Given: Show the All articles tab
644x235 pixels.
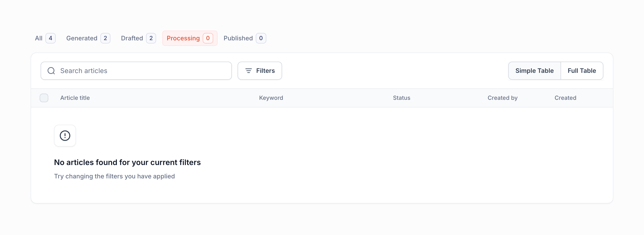Looking at the screenshot, I should pyautogui.click(x=39, y=38).
